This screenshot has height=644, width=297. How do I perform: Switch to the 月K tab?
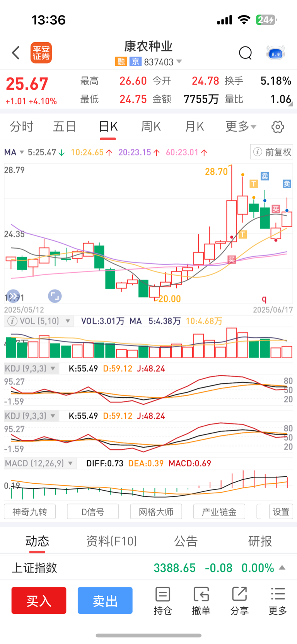195,127
